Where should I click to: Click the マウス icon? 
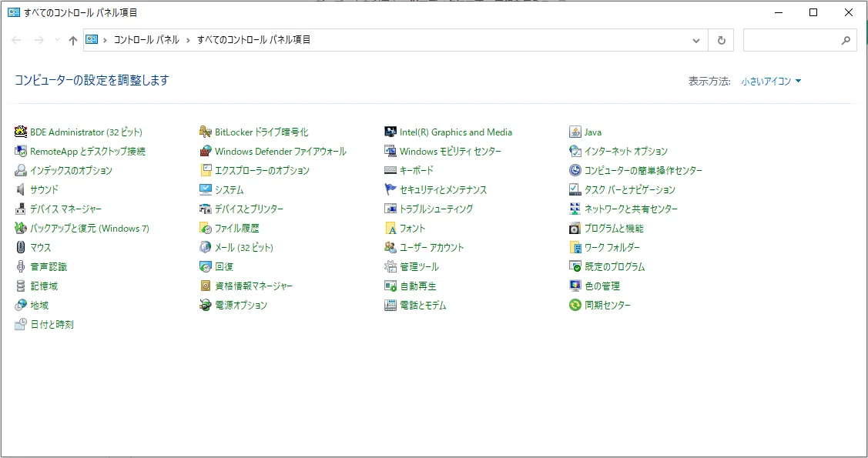coord(21,247)
